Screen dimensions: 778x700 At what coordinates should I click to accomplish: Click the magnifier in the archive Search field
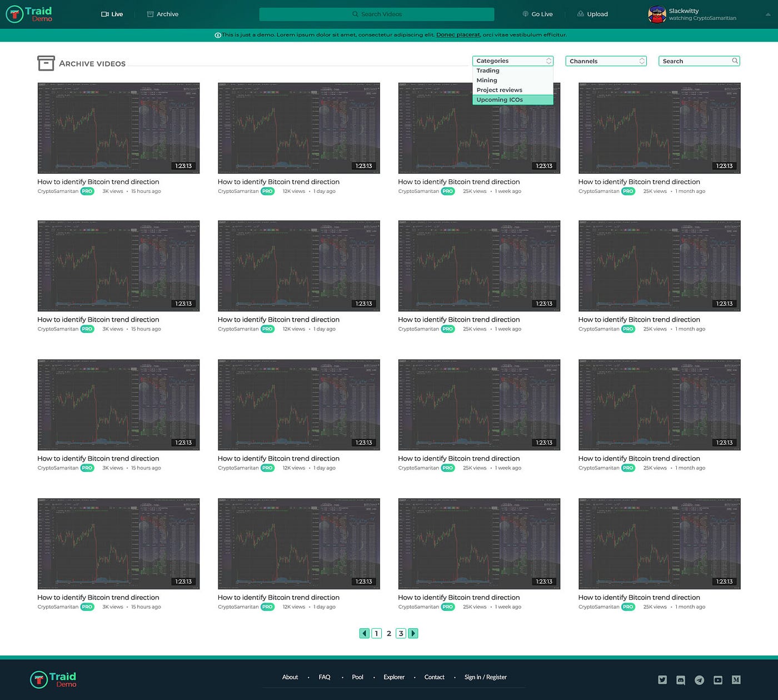click(735, 61)
